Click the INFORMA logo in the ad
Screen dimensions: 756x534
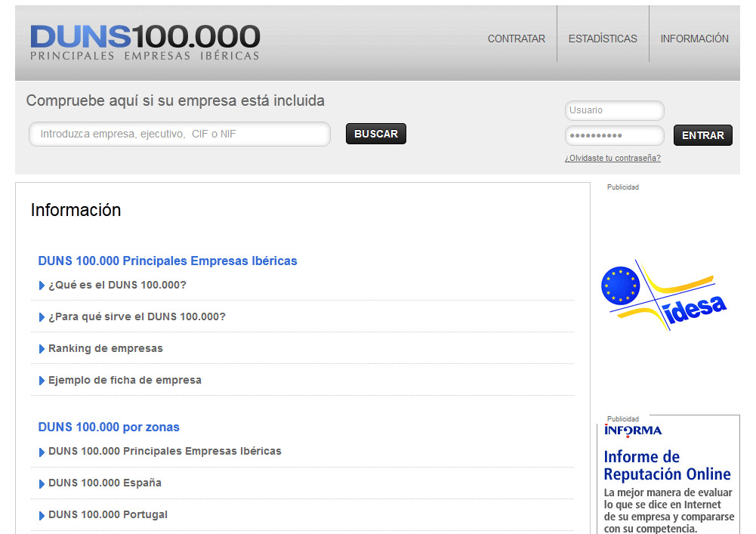tap(633, 431)
